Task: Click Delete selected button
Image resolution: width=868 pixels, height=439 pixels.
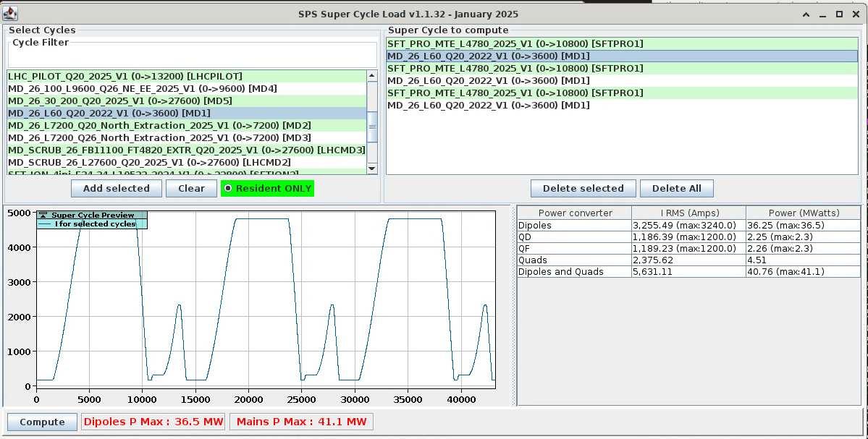Action: (x=583, y=189)
